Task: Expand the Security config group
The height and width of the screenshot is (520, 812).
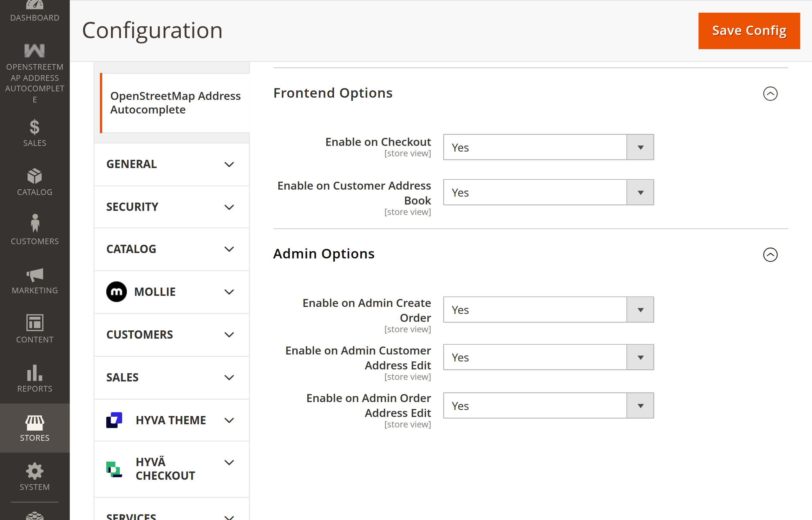Action: [172, 207]
